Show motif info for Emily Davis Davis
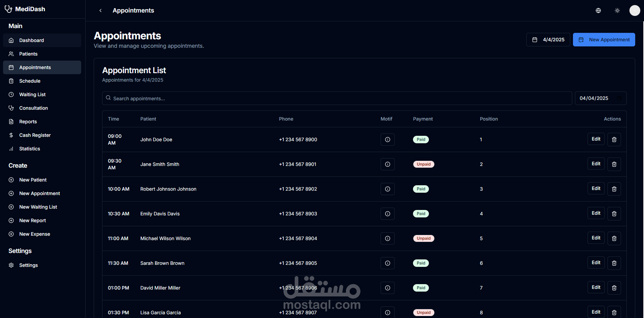The height and width of the screenshot is (318, 644). 388,214
